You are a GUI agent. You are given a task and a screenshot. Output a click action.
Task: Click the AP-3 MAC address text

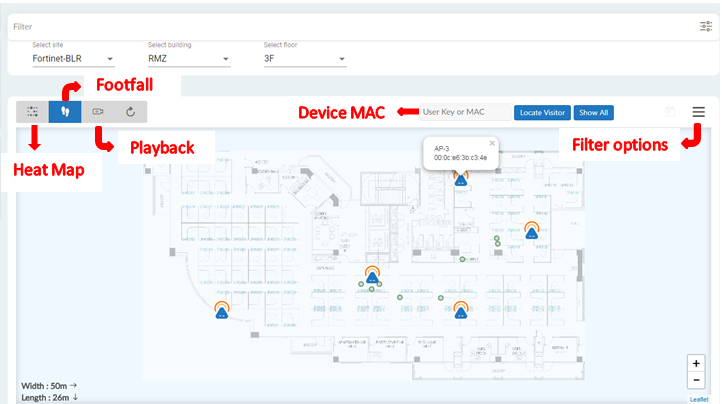(x=460, y=158)
